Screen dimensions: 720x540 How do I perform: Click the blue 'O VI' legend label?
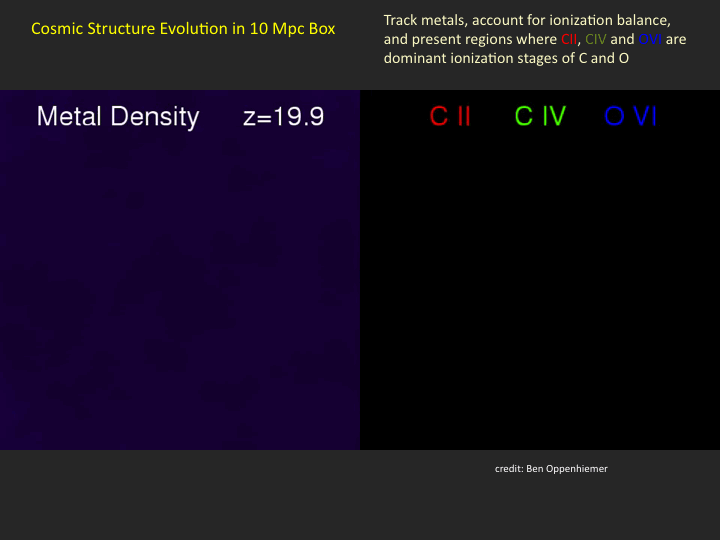pyautogui.click(x=630, y=116)
